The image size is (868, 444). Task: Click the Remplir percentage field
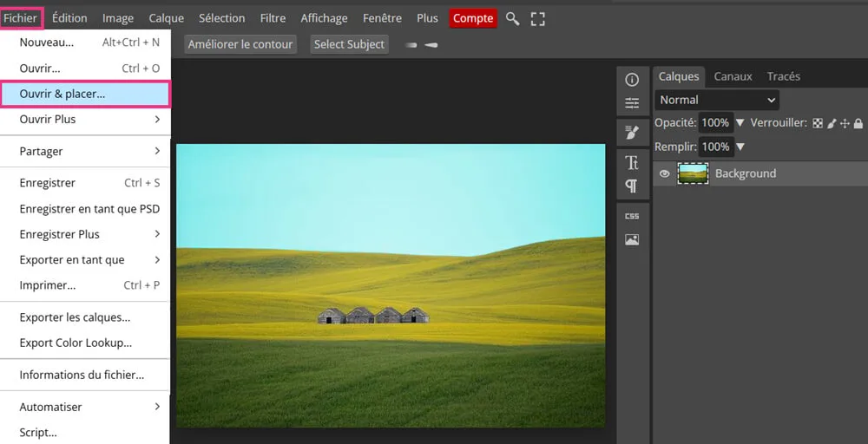tap(715, 147)
